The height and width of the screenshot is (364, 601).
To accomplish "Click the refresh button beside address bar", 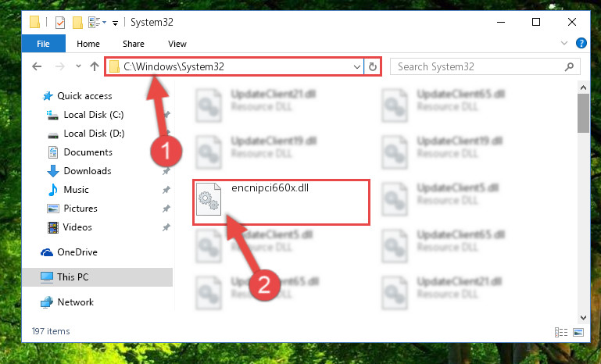I will coord(372,66).
